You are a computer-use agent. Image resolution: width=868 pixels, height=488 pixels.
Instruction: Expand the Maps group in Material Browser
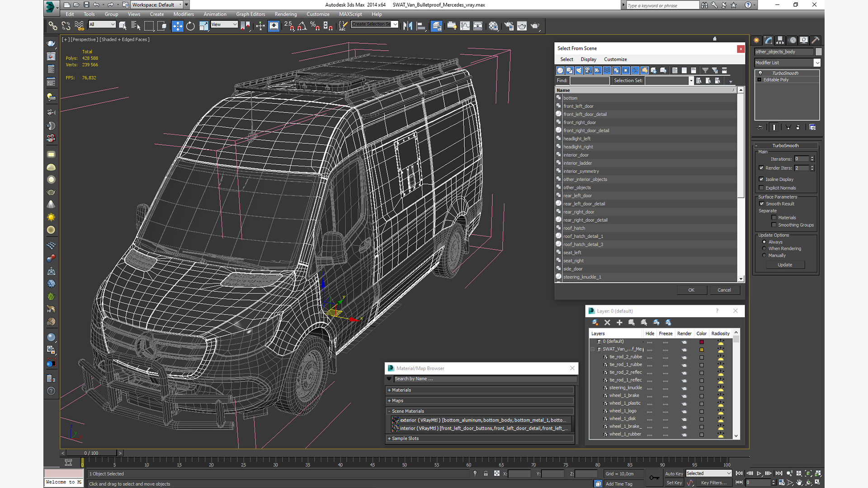coord(389,401)
